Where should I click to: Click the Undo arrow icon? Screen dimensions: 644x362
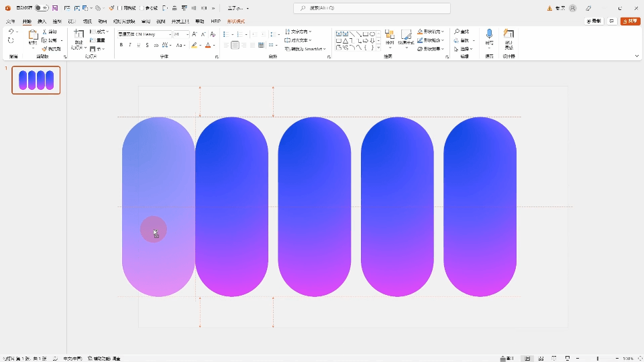(11, 32)
